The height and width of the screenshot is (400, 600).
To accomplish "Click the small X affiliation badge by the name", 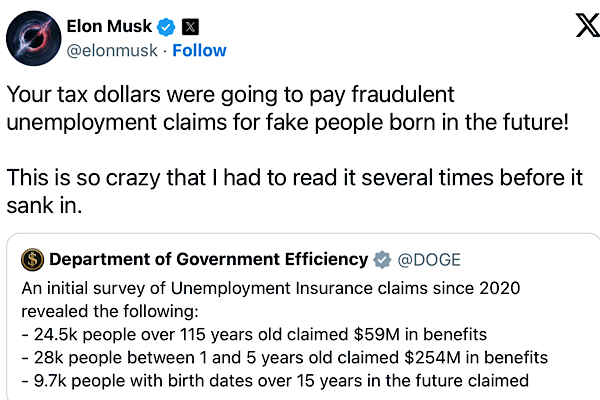I will tap(189, 26).
